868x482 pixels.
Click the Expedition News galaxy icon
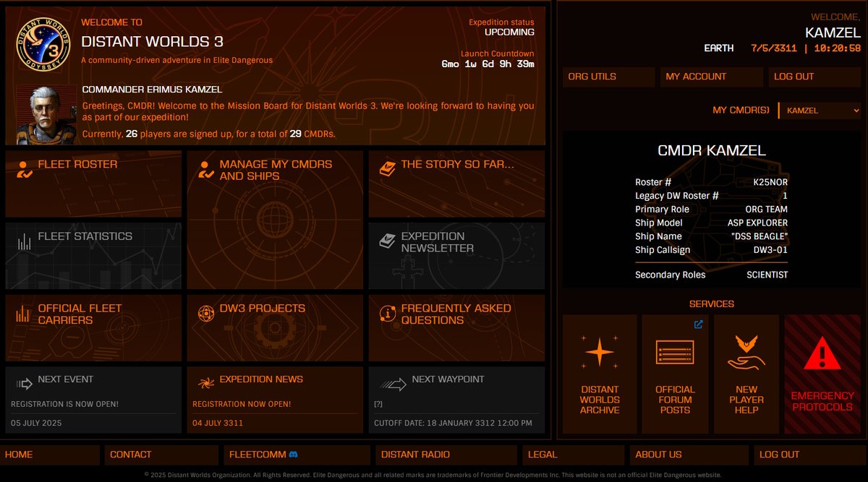tap(206, 383)
